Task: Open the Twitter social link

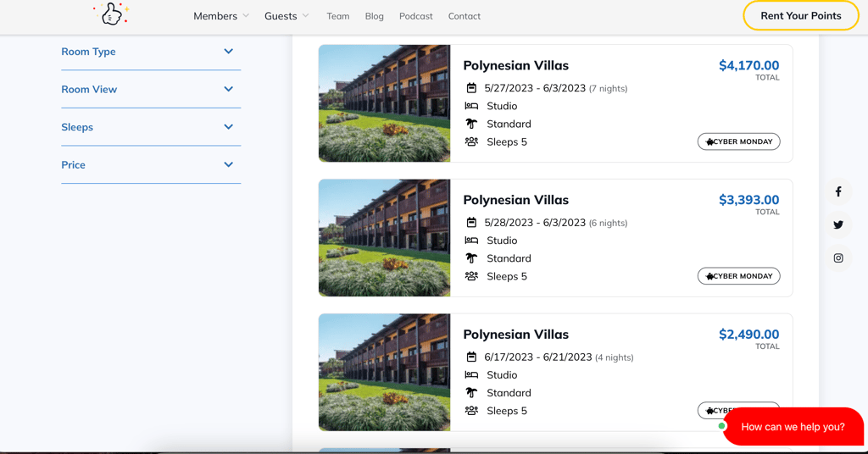Action: click(x=838, y=224)
